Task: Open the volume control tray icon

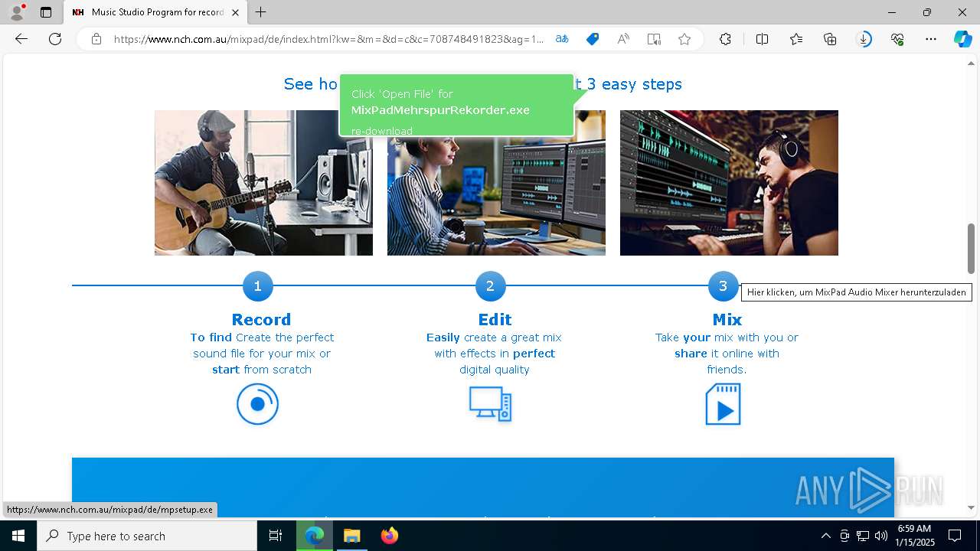Action: tap(881, 536)
